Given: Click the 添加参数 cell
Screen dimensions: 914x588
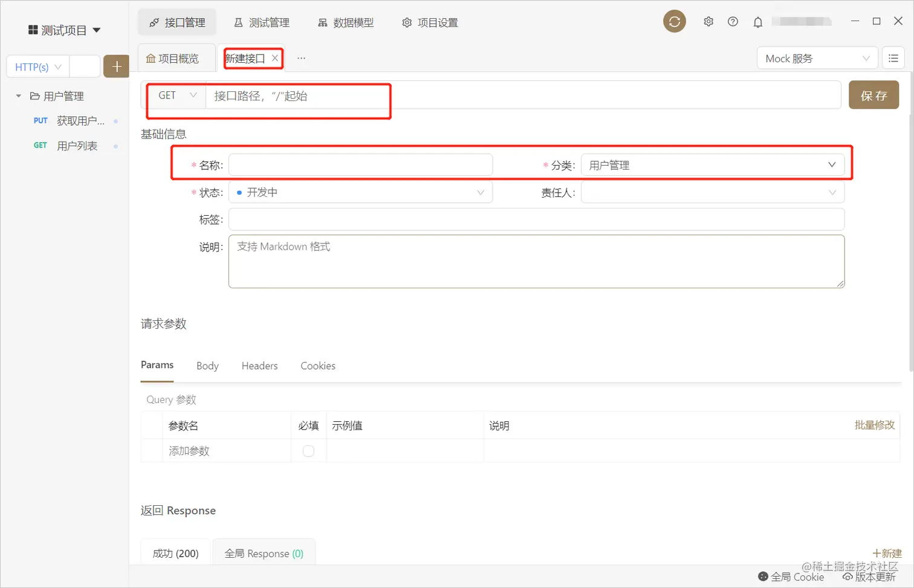Looking at the screenshot, I should tap(227, 451).
